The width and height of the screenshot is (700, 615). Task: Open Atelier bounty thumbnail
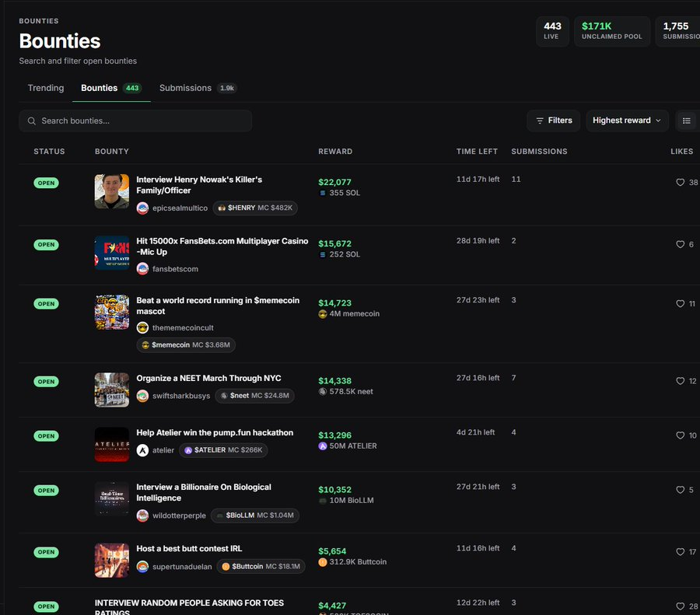coord(111,444)
